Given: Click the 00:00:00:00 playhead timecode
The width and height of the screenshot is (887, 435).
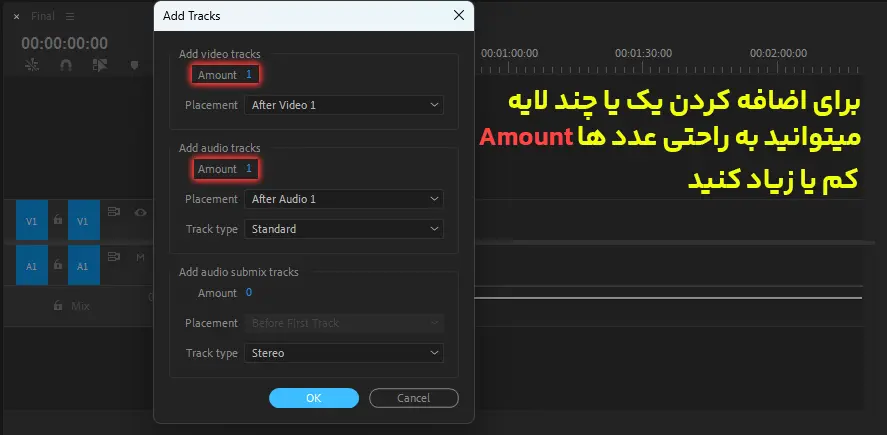Looking at the screenshot, I should (64, 43).
